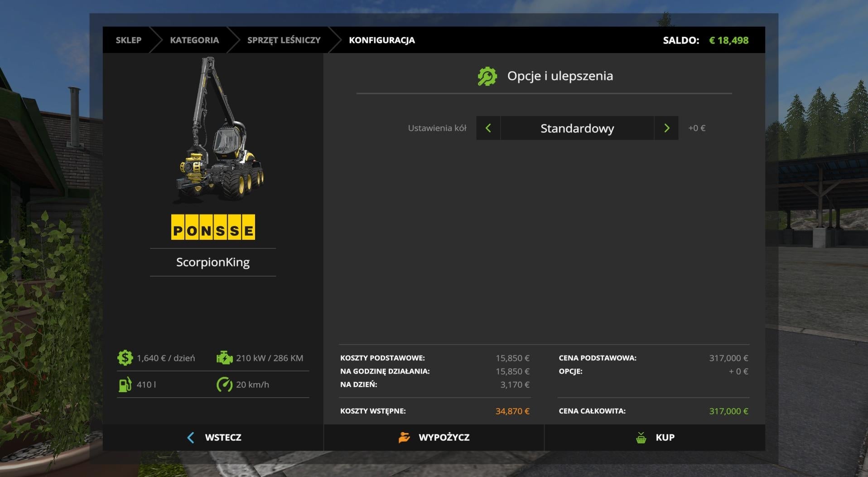Click the 3,170 € per day value
The height and width of the screenshot is (477, 868).
point(515,385)
